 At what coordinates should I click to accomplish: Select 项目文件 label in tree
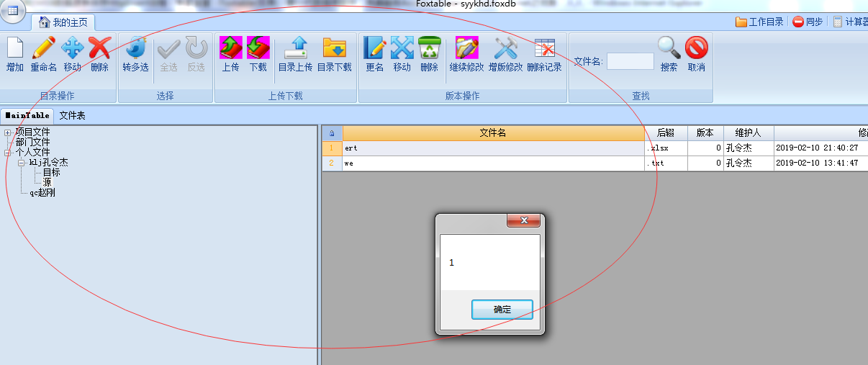(x=32, y=132)
